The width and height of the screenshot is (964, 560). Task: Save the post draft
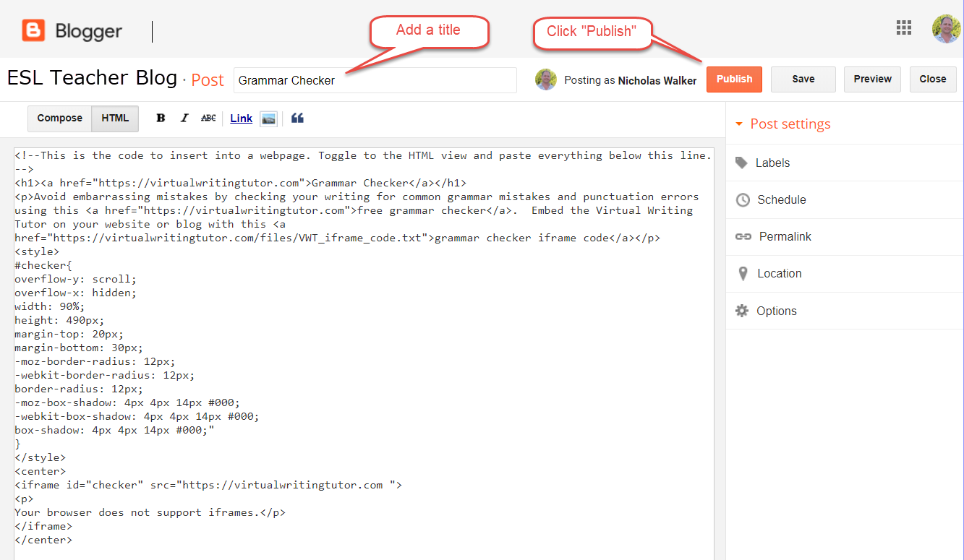(803, 79)
